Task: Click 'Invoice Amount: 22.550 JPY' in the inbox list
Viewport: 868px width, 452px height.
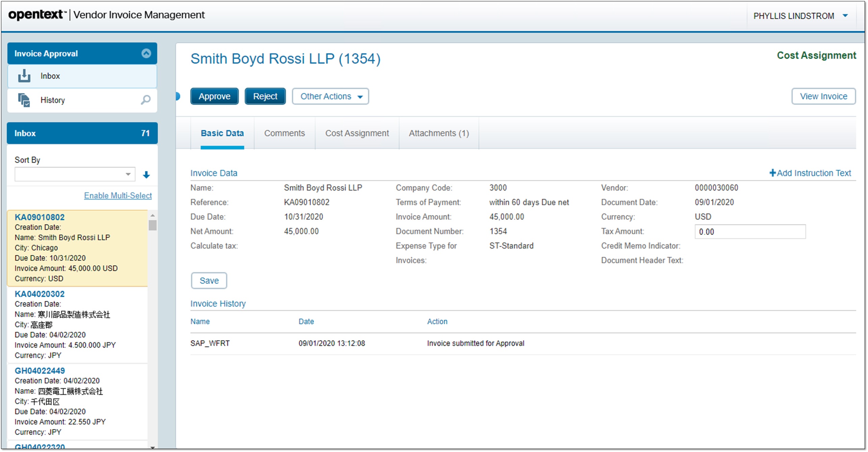Action: coord(60,422)
